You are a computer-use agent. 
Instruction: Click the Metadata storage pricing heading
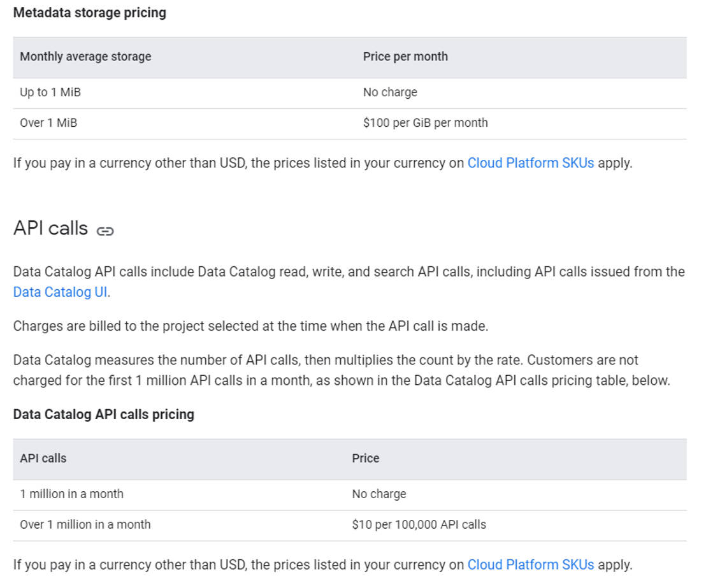[x=89, y=13]
